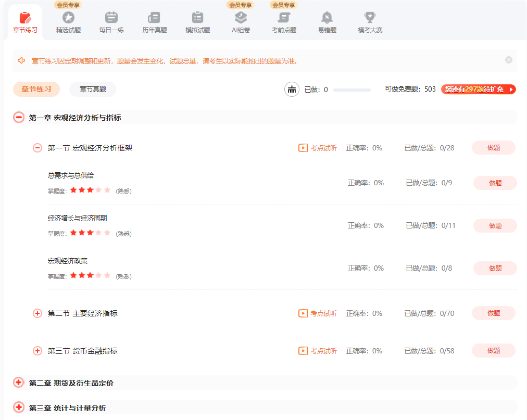The image size is (527, 420).
Task: Click 已做/总题: 0/8 value
Action: click(429, 268)
